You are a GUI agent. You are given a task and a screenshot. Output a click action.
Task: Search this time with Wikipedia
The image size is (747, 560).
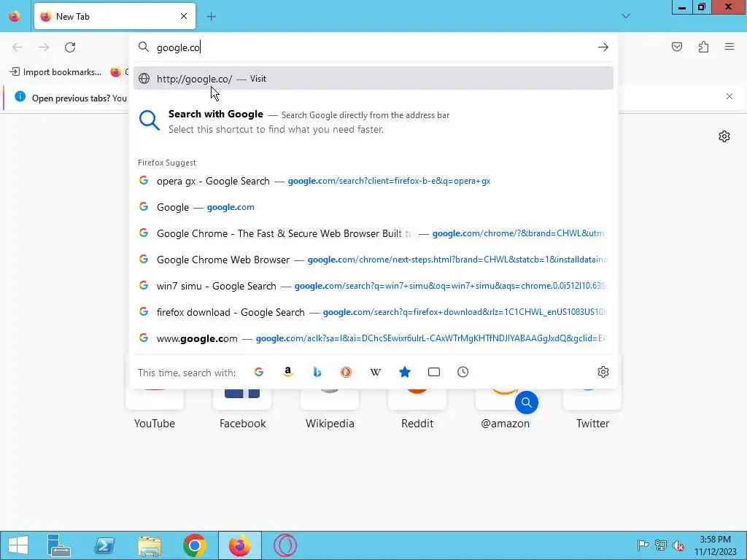tap(376, 372)
